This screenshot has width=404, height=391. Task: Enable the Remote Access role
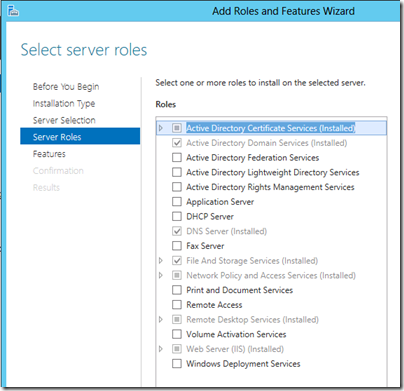177,305
